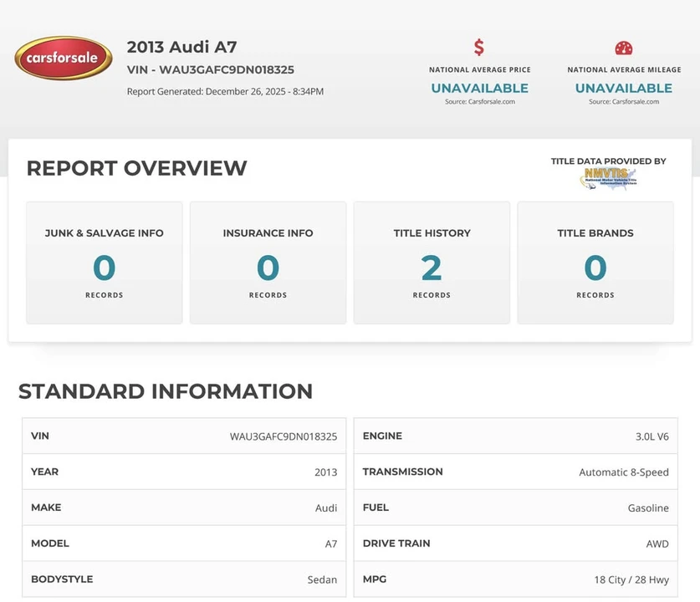This screenshot has width=700, height=602.
Task: Click the carsforsale logo
Action: [64, 58]
